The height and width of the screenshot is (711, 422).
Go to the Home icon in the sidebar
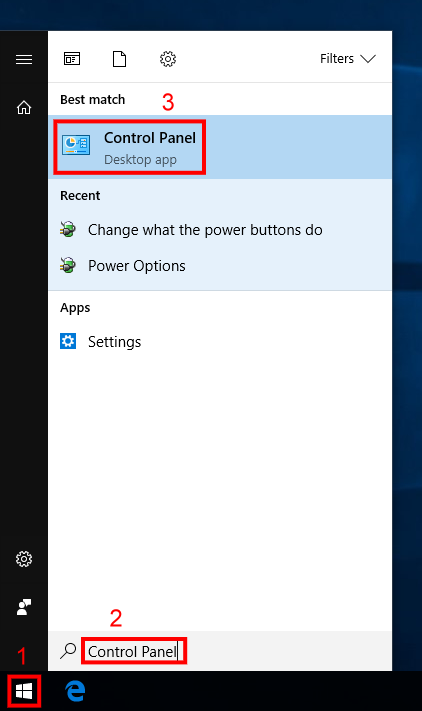(x=24, y=107)
